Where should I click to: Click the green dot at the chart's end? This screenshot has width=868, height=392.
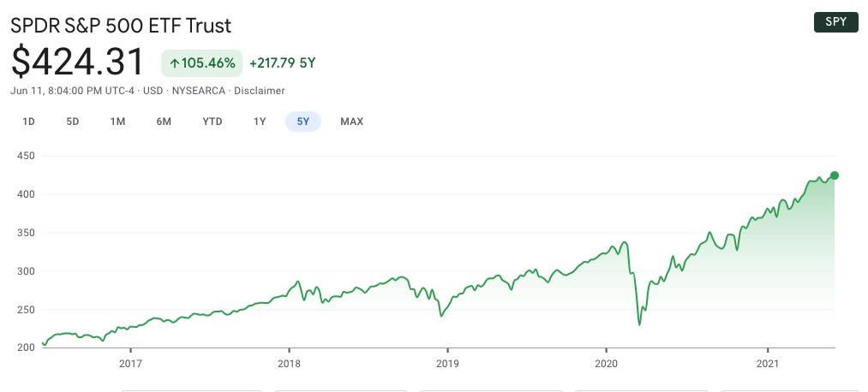[835, 175]
